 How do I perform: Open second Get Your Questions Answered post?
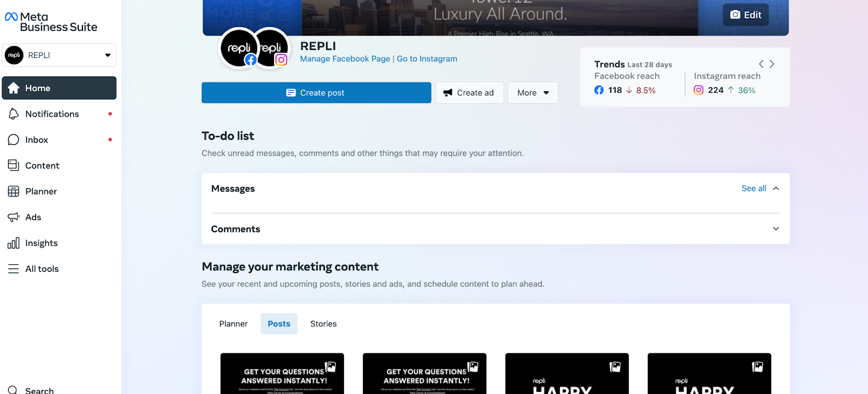point(425,373)
